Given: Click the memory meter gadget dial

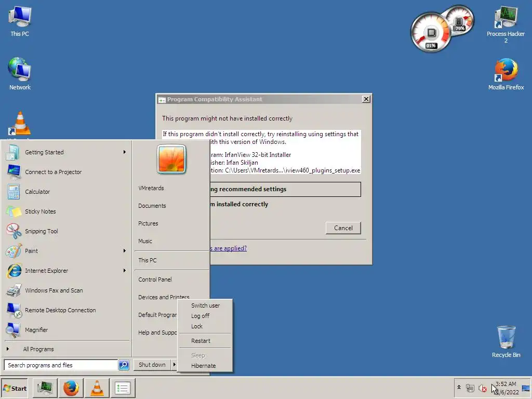Looking at the screenshot, I should pos(460,21).
